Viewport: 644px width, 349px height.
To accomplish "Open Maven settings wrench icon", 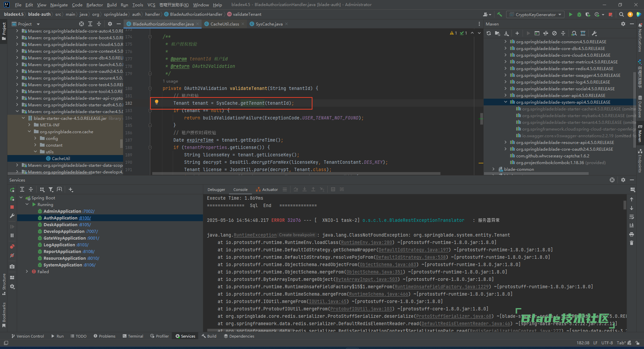I will pos(594,33).
